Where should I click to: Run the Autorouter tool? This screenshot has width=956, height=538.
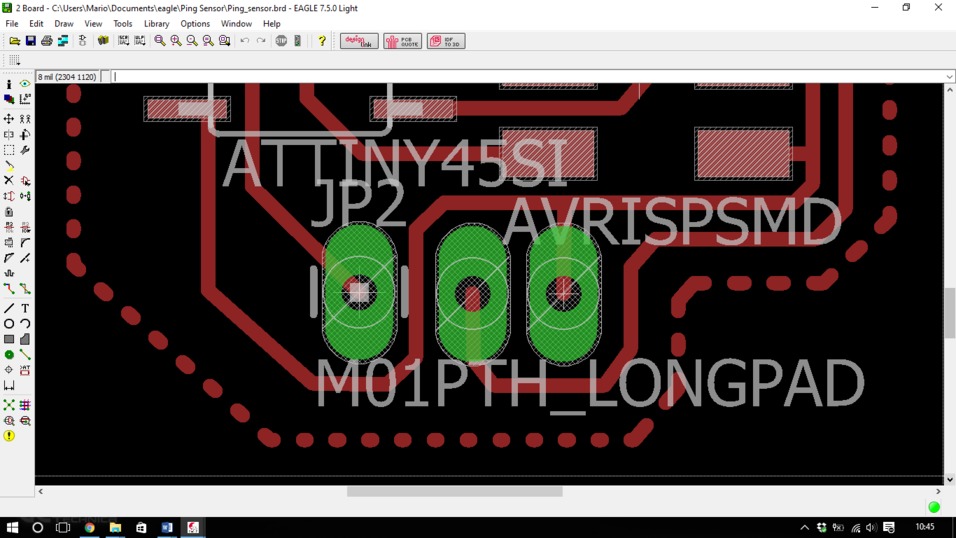[25, 405]
